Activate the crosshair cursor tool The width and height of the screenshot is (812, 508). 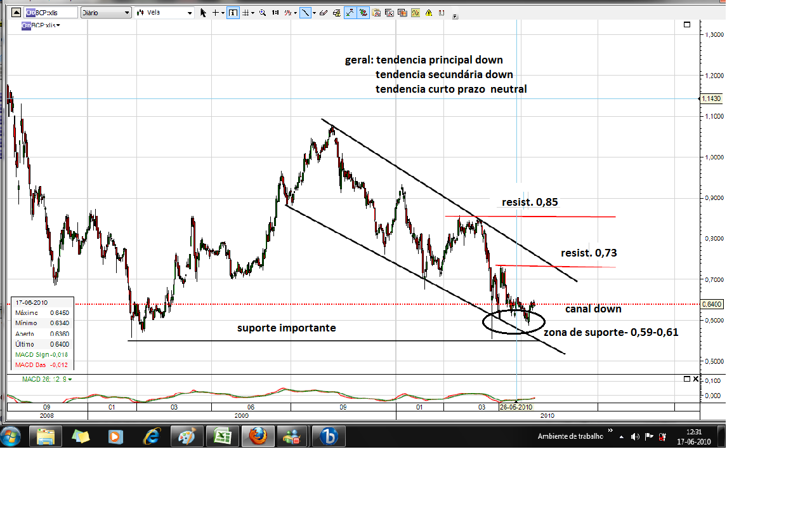pyautogui.click(x=216, y=12)
